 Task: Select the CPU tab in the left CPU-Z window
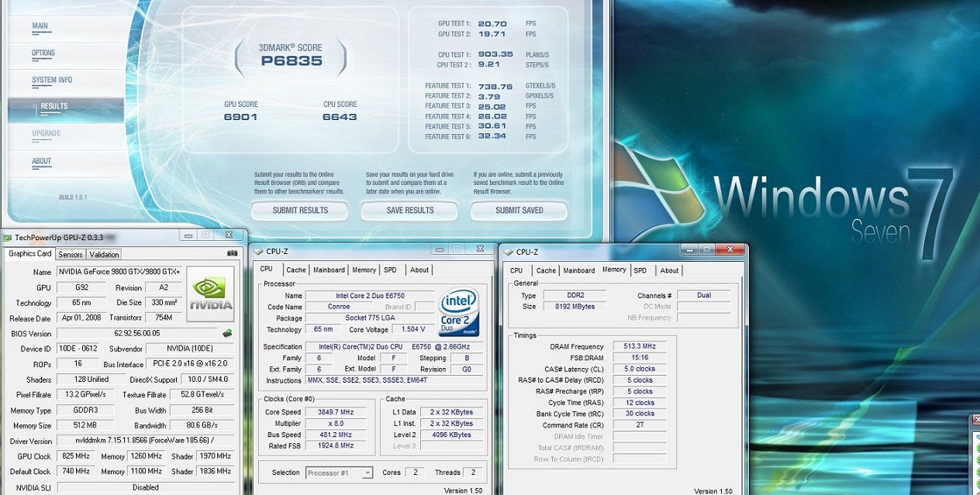[267, 269]
